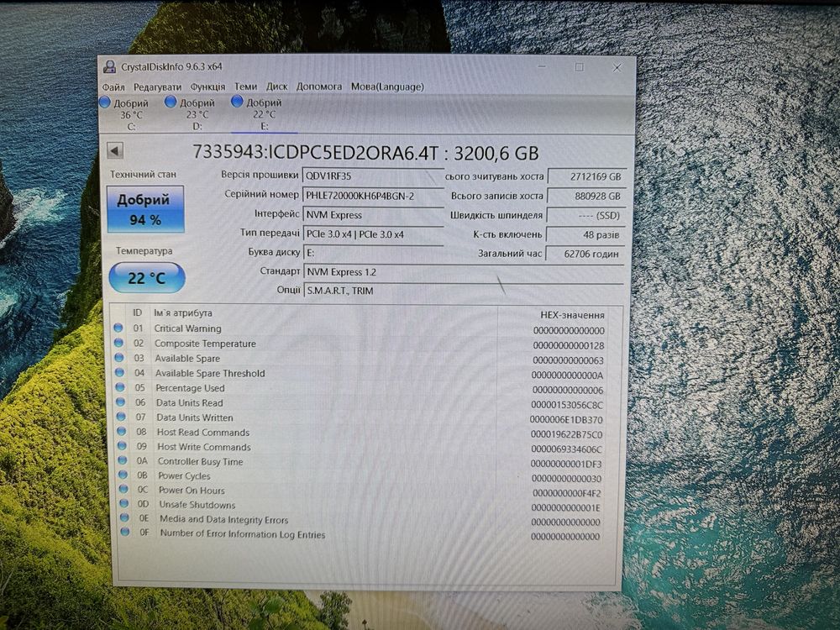
Task: Click the serial number field PHLE720000KH6P4BGN-2
Action: (x=373, y=196)
